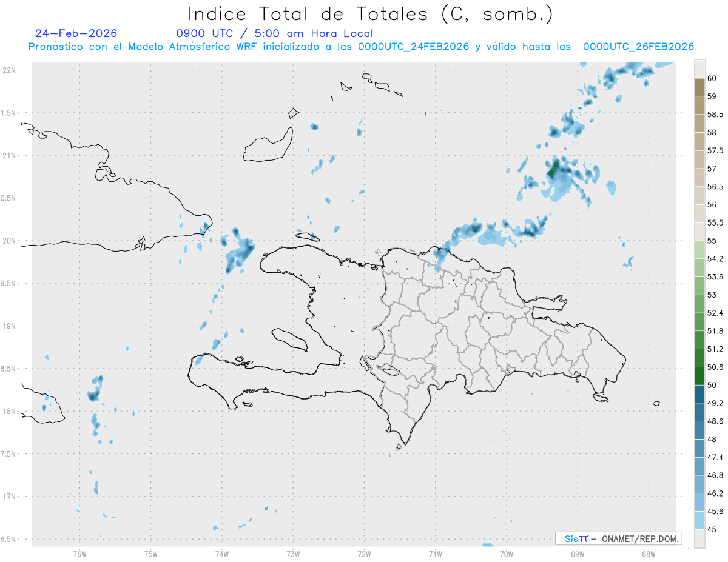Screen dimensions: 728x562
Task: Click the '70W' longitude label
Action: (x=507, y=554)
